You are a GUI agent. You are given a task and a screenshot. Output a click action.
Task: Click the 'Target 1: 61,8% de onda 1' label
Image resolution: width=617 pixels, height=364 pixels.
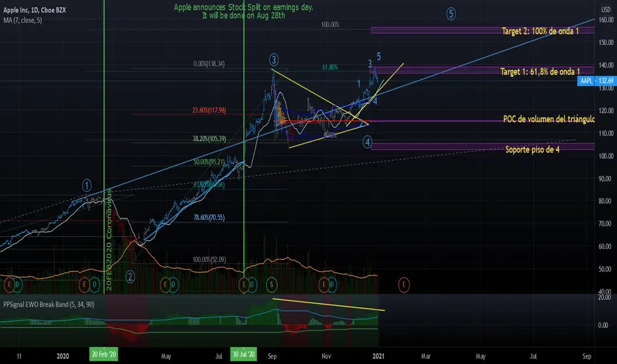540,71
